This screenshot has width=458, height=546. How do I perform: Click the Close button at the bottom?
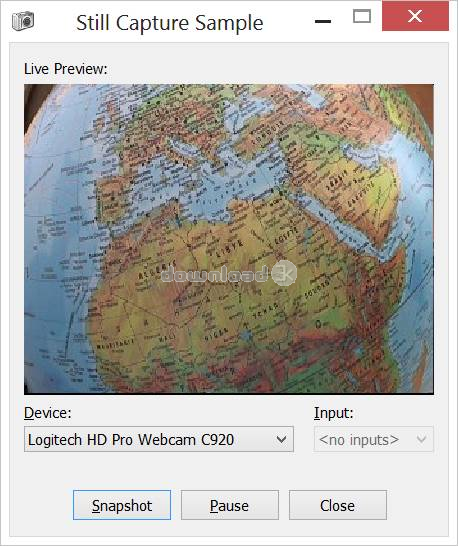(338, 505)
